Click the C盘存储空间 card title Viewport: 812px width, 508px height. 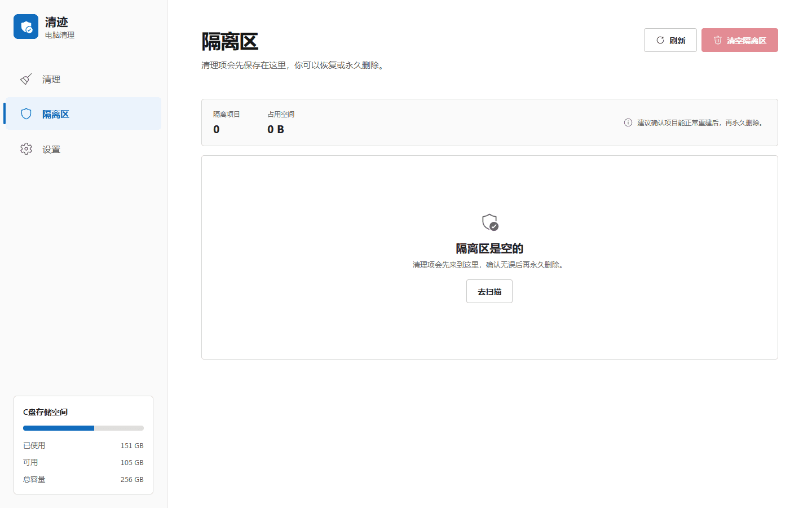tap(46, 412)
